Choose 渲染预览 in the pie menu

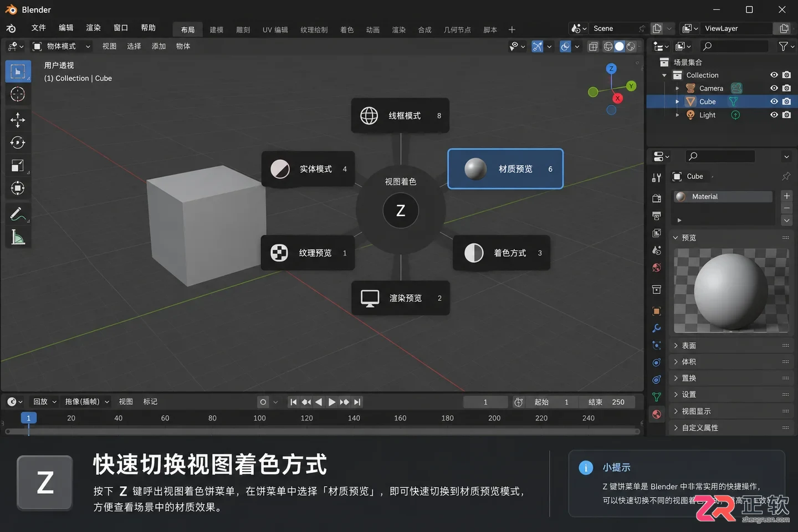pyautogui.click(x=401, y=298)
